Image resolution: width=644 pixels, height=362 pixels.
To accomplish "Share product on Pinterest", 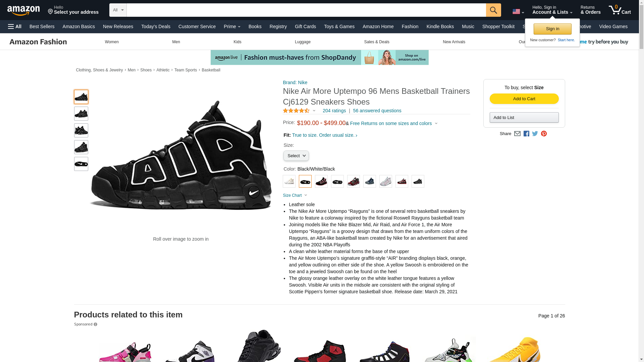I will [x=544, y=133].
